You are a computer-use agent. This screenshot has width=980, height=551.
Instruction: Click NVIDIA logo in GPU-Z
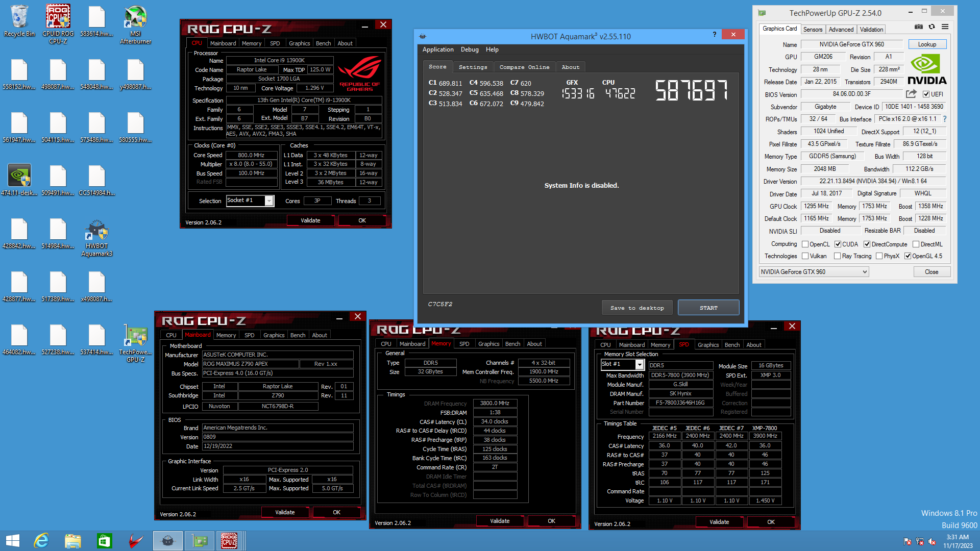(927, 70)
